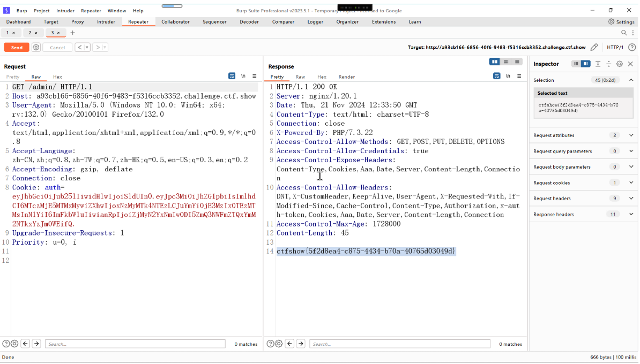Expand Response headers section
Viewport: 640px width, 364px height.
[x=631, y=215]
